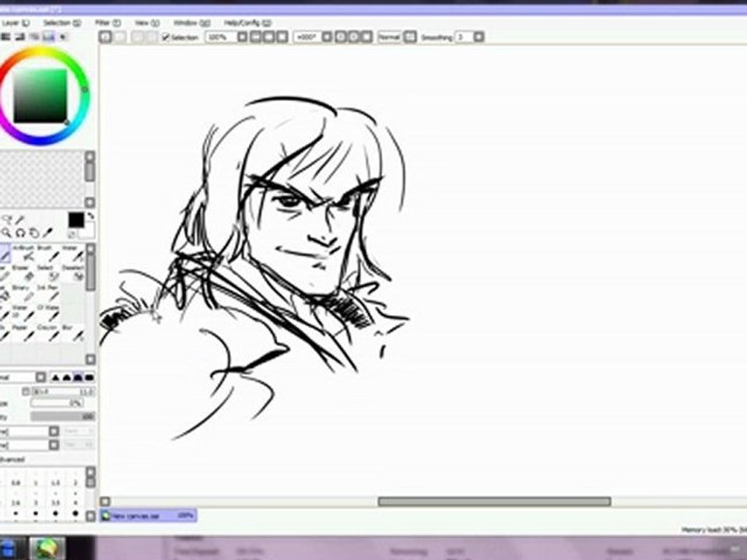Uncheck the show Selection checkbox
Viewport: 747px width, 560px height.
tap(166, 37)
